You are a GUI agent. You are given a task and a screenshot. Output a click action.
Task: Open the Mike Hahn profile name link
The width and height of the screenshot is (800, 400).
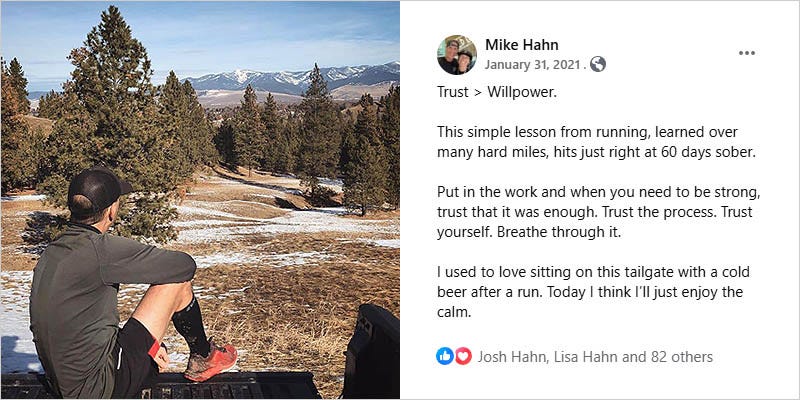coord(521,45)
